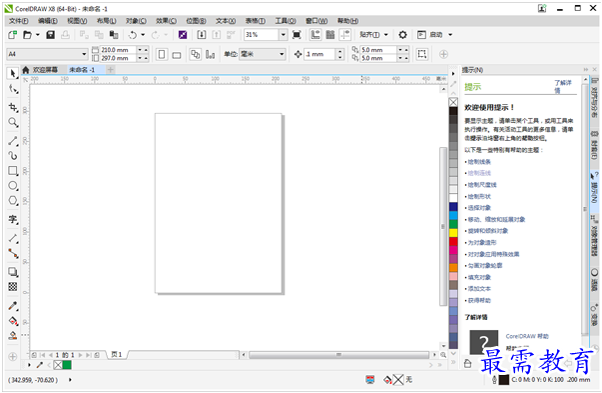Open the CorelDRAW 帮助 link
The width and height of the screenshot is (602, 393).
coord(527,336)
